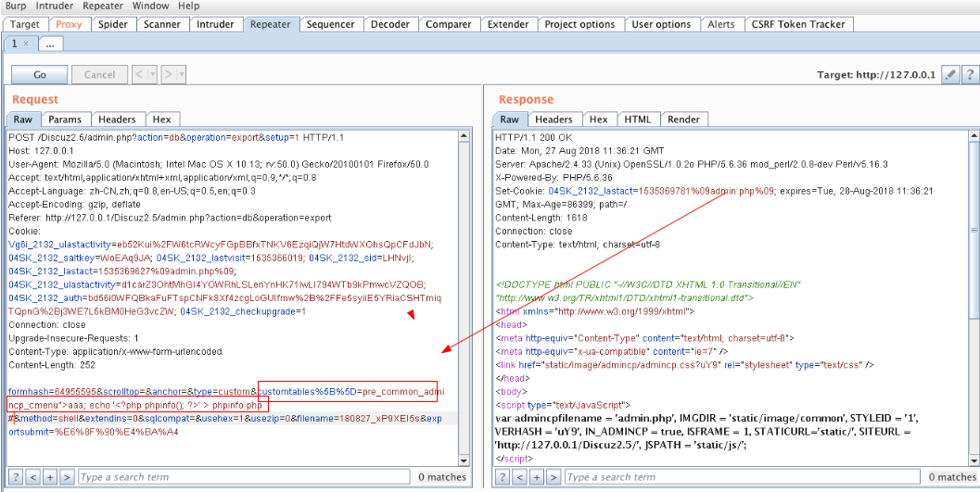Send the request with the Go button

[x=40, y=74]
